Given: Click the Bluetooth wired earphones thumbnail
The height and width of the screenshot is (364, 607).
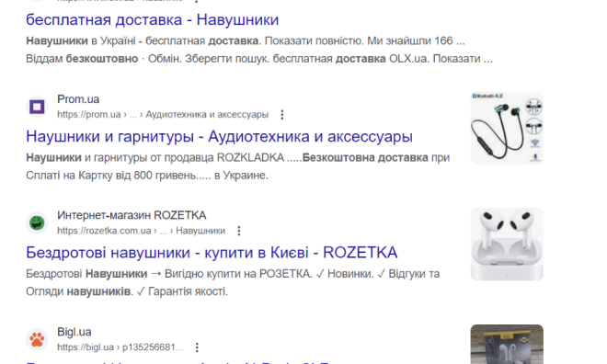Looking at the screenshot, I should [507, 128].
